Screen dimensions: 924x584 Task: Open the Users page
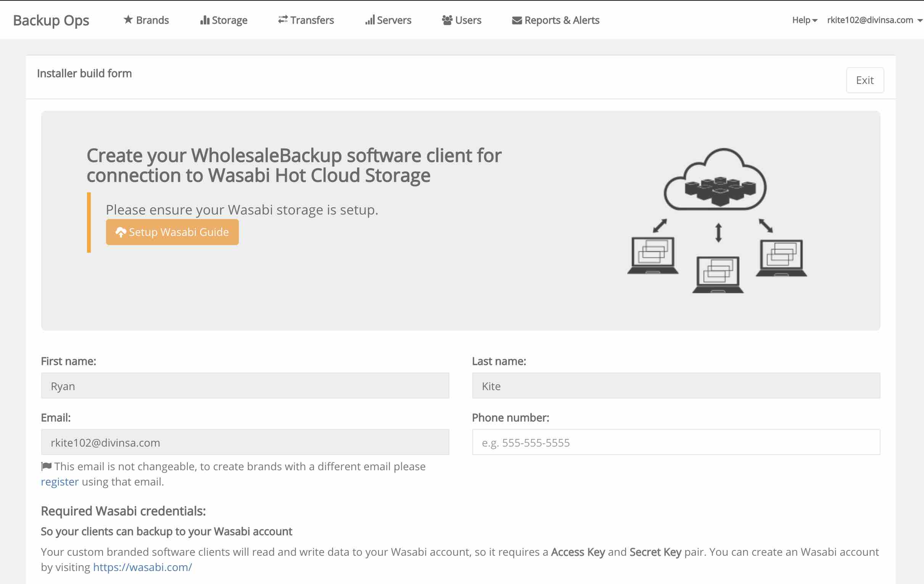click(462, 20)
